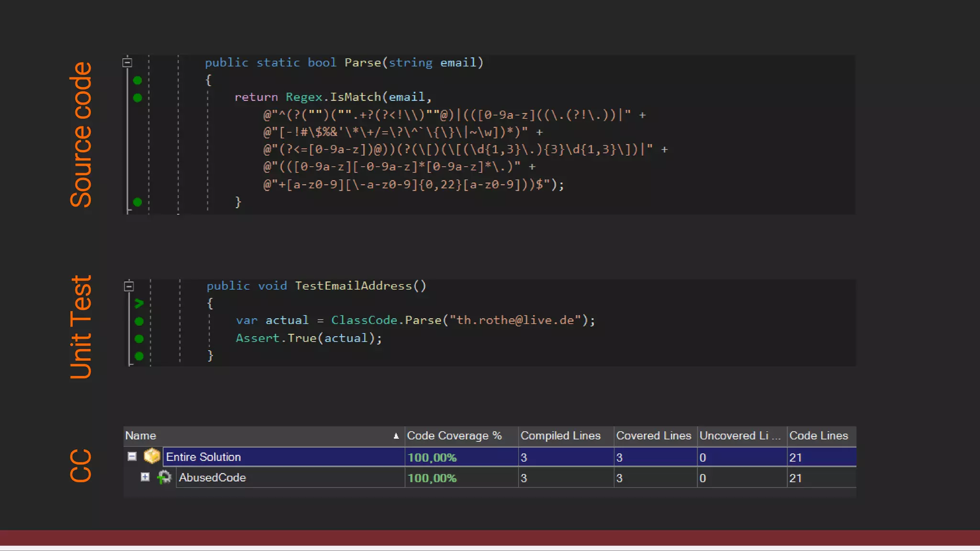This screenshot has width=980, height=551.
Task: Click TestEmailAddress method name
Action: point(353,286)
